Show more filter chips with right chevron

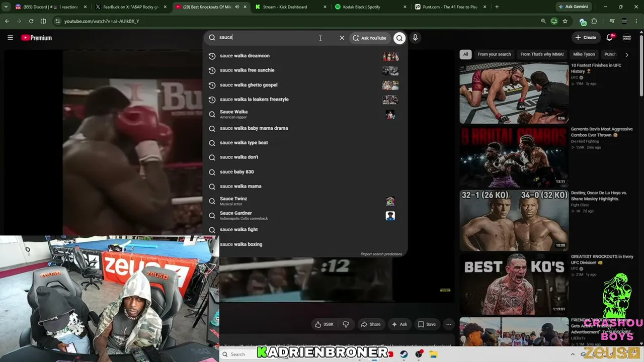627,54
